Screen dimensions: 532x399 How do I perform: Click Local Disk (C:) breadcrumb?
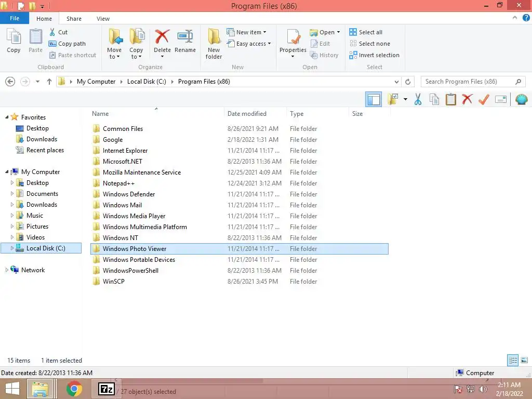tap(147, 82)
